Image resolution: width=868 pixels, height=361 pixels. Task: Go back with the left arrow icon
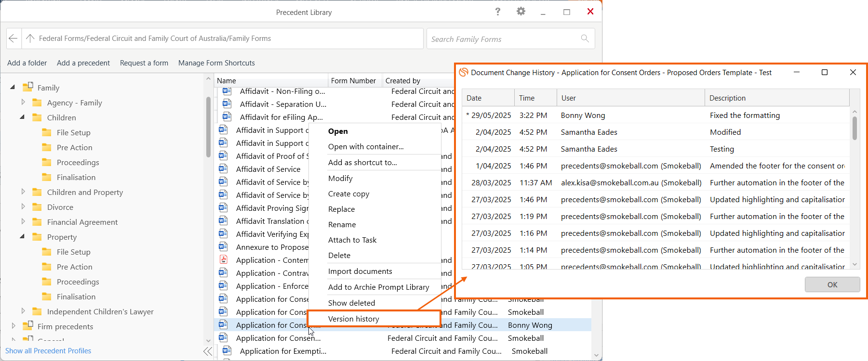click(x=13, y=39)
